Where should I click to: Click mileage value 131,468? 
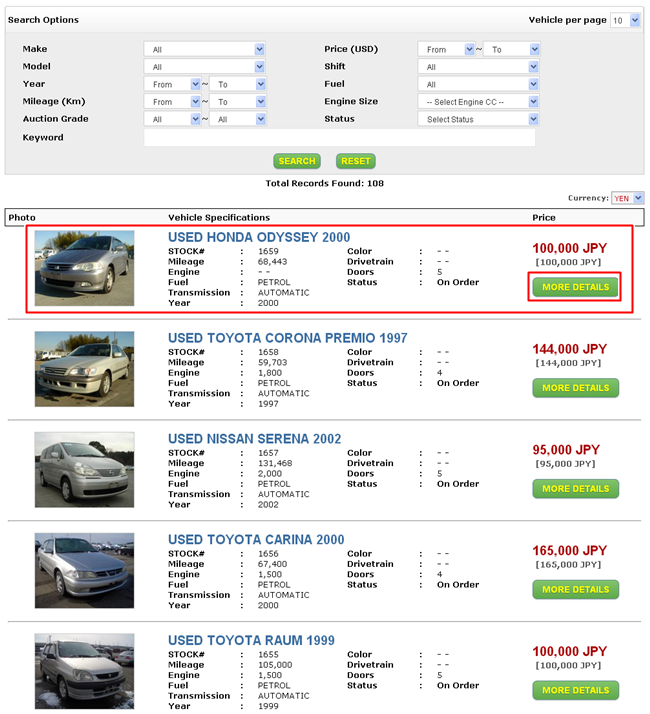(275, 463)
